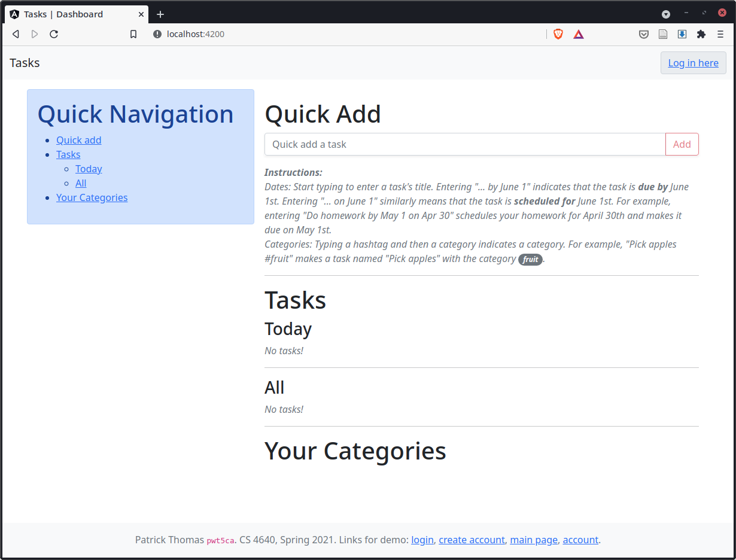Image resolution: width=736 pixels, height=560 pixels.
Task: Reload the page with refresh icon
Action: click(x=54, y=34)
